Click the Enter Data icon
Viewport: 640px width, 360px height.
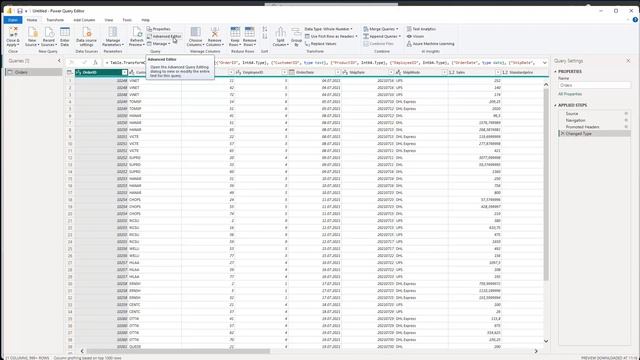64,32
